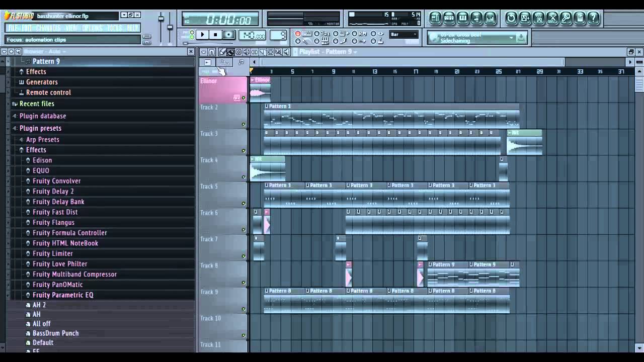644x362 pixels.
Task: Open the Mixer window icon
Action: tap(490, 18)
